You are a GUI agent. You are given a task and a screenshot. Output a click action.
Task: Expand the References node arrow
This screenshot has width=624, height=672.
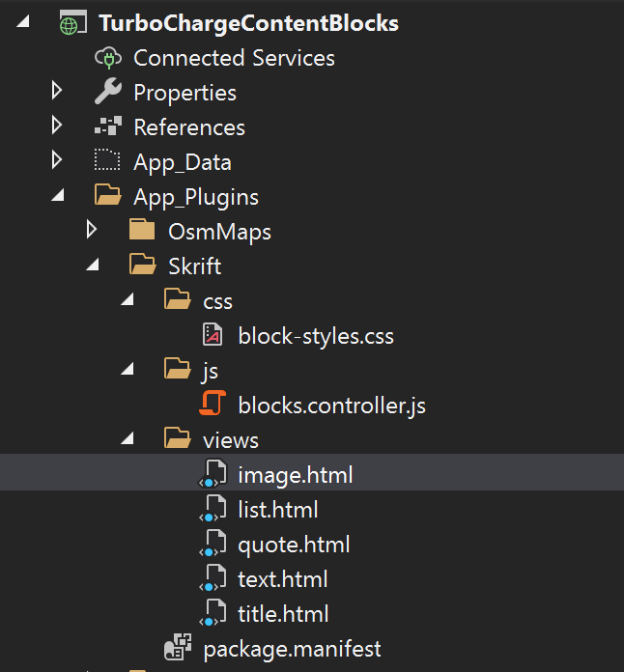(57, 126)
